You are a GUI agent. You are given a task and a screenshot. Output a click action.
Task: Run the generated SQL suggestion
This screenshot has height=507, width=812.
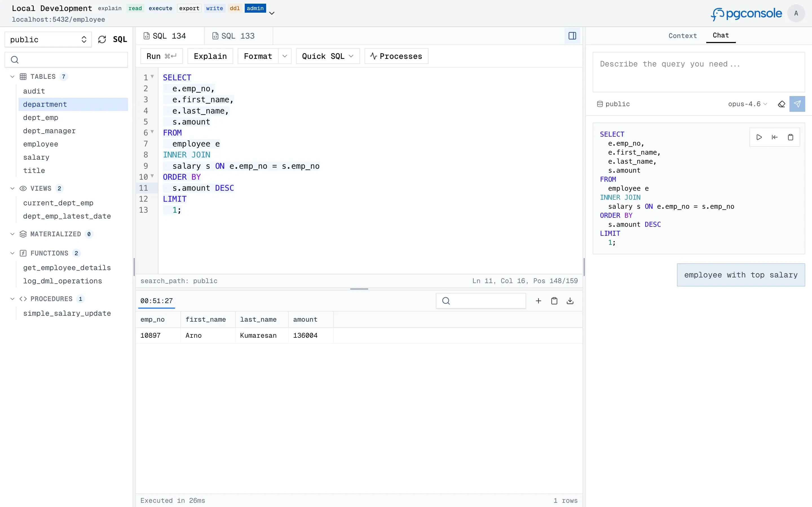point(759,137)
